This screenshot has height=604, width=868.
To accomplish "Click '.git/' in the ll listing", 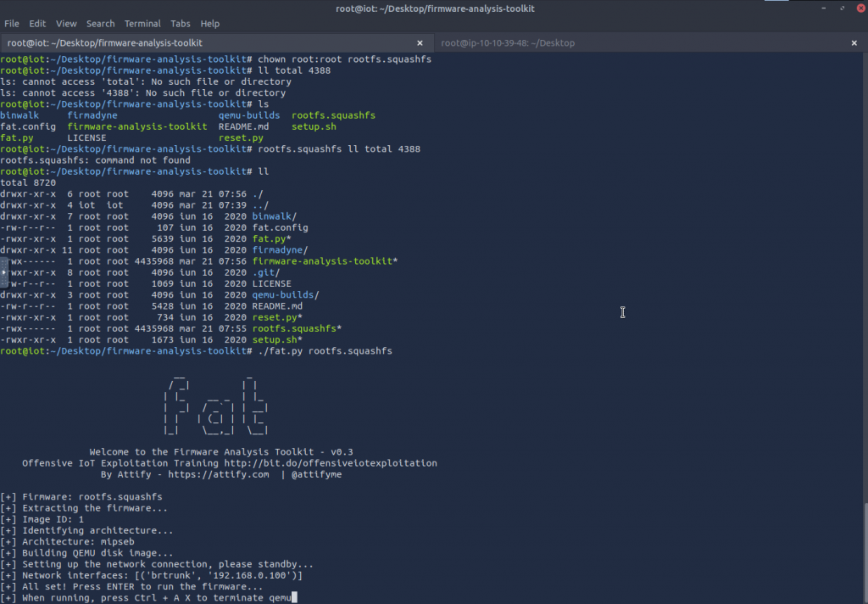I will (266, 272).
